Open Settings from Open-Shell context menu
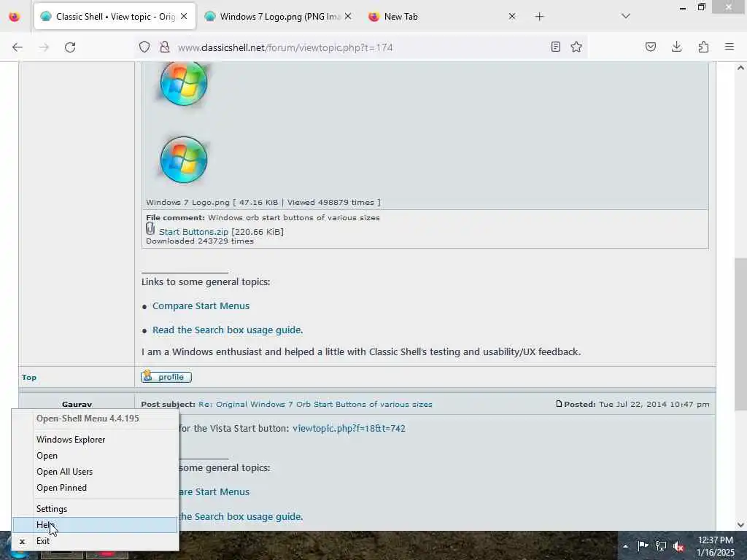The width and height of the screenshot is (747, 560). pyautogui.click(x=96, y=508)
